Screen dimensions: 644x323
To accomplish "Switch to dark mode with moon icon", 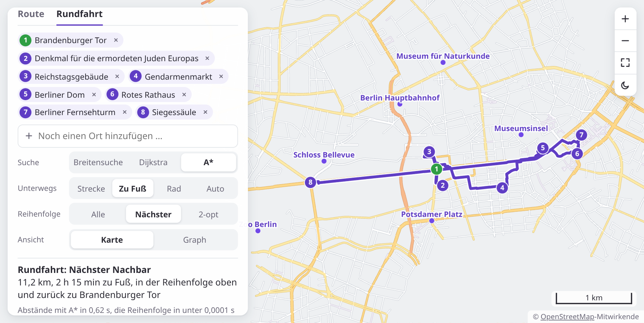I will (625, 85).
